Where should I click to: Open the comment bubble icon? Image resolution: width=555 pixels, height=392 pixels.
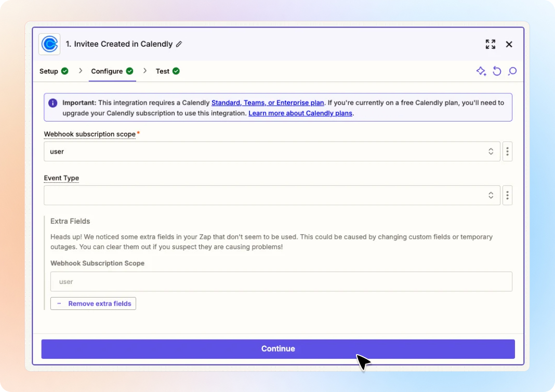coord(512,71)
